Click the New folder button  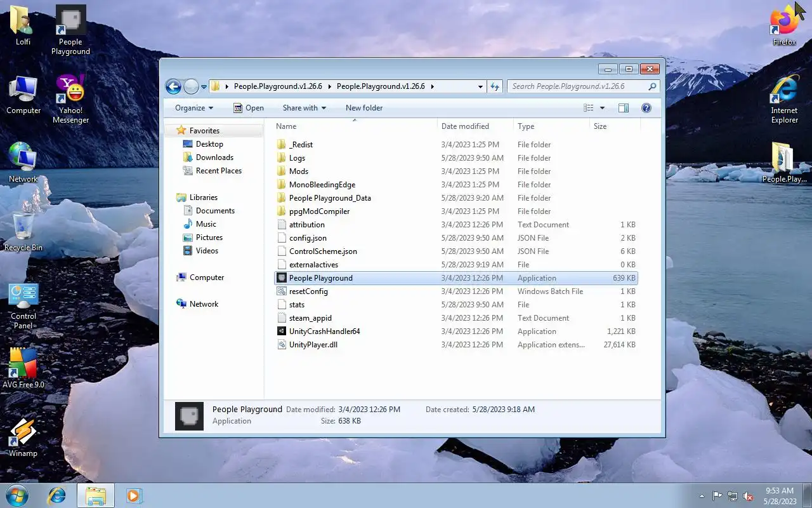(x=364, y=108)
